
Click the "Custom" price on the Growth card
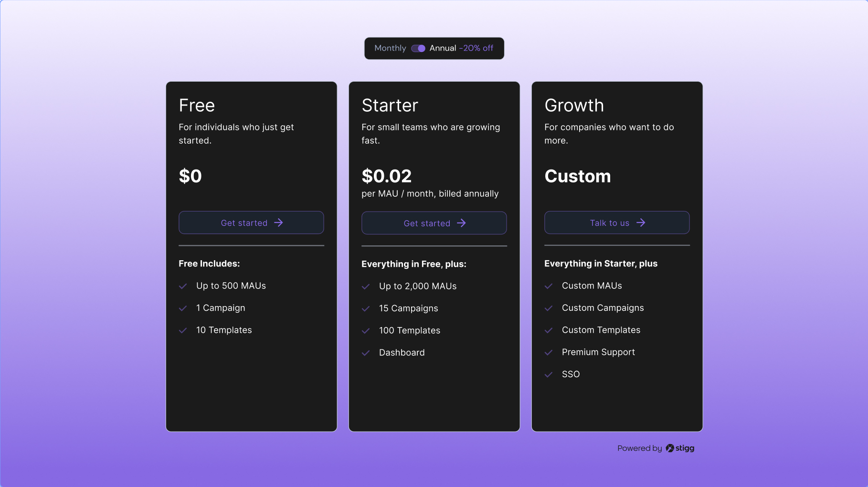(578, 176)
